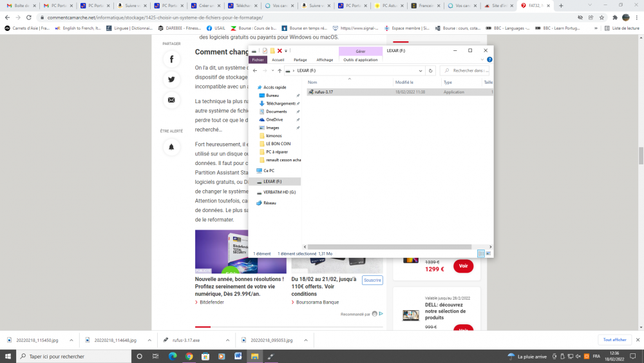
Task: Bookmark this page with the star icon
Action: tap(601, 17)
